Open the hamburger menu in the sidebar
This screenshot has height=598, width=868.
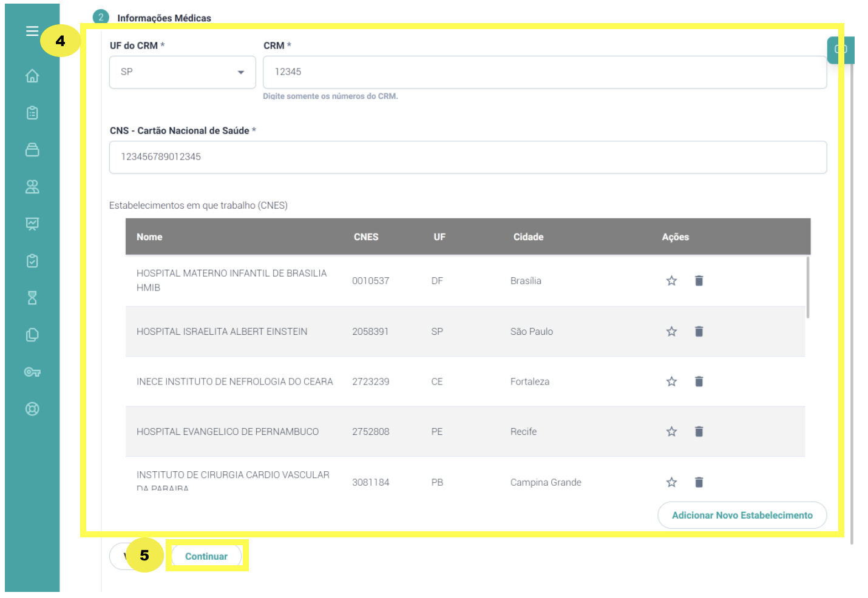tap(32, 32)
